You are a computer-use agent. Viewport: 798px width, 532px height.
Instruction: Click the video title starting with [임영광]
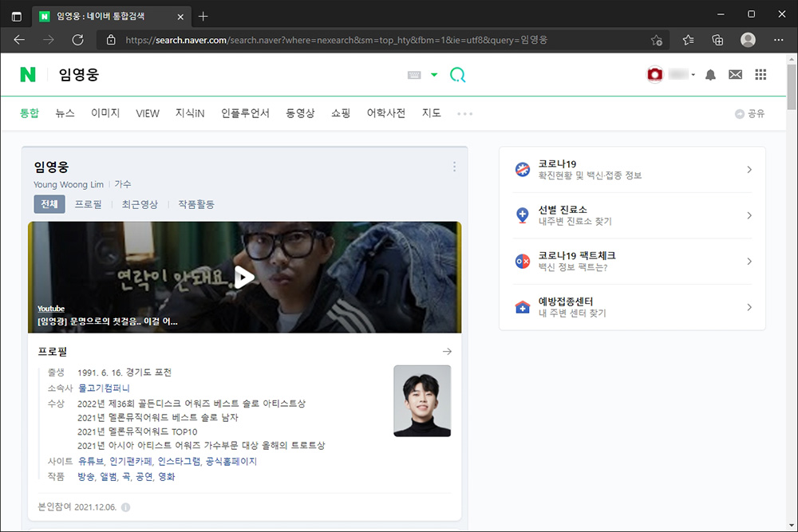point(108,321)
